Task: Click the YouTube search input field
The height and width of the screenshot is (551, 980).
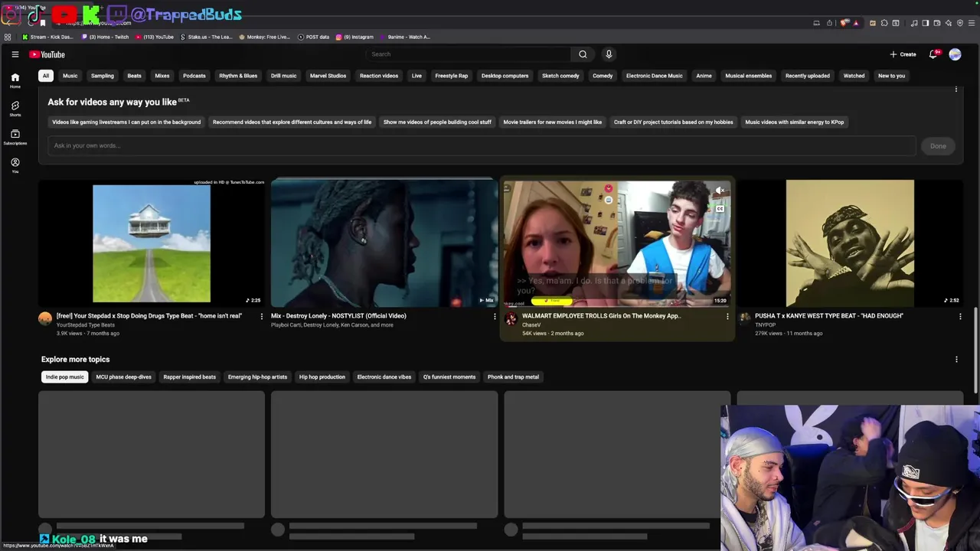Action: point(469,54)
